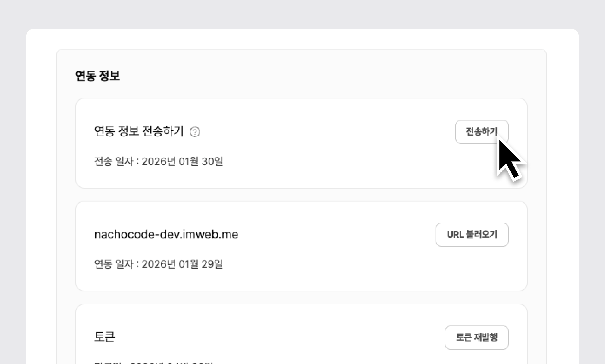Click the 연동 정보 section heading
Image resolution: width=605 pixels, height=364 pixels.
point(97,76)
